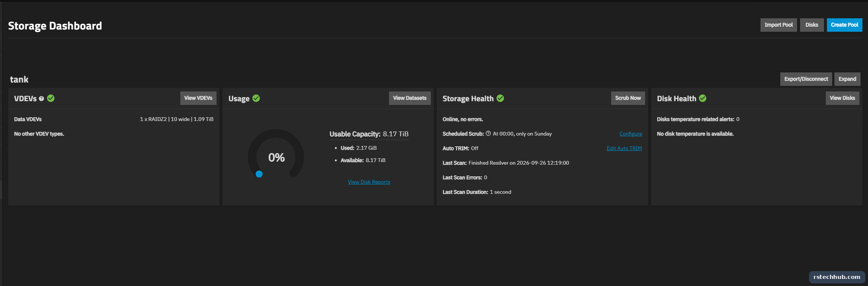The width and height of the screenshot is (868, 286).
Task: Click the 'Used: 2.17 GiB' entry
Action: click(x=358, y=148)
